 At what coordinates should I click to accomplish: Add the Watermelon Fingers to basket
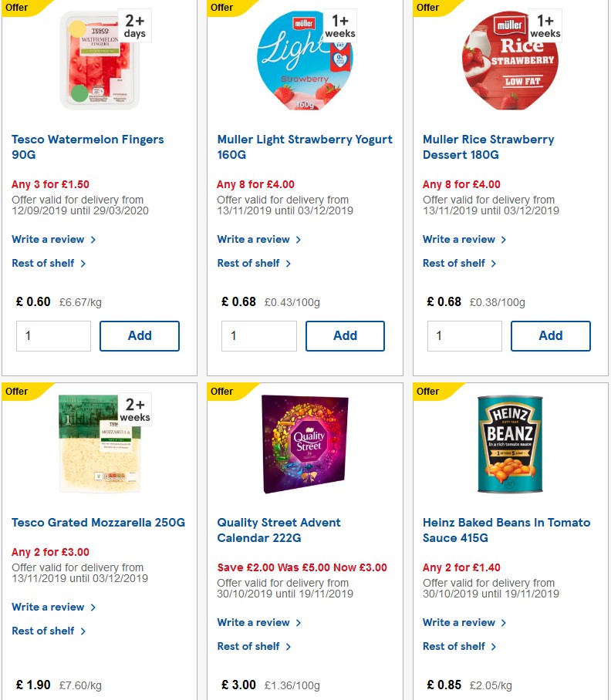pyautogui.click(x=140, y=335)
